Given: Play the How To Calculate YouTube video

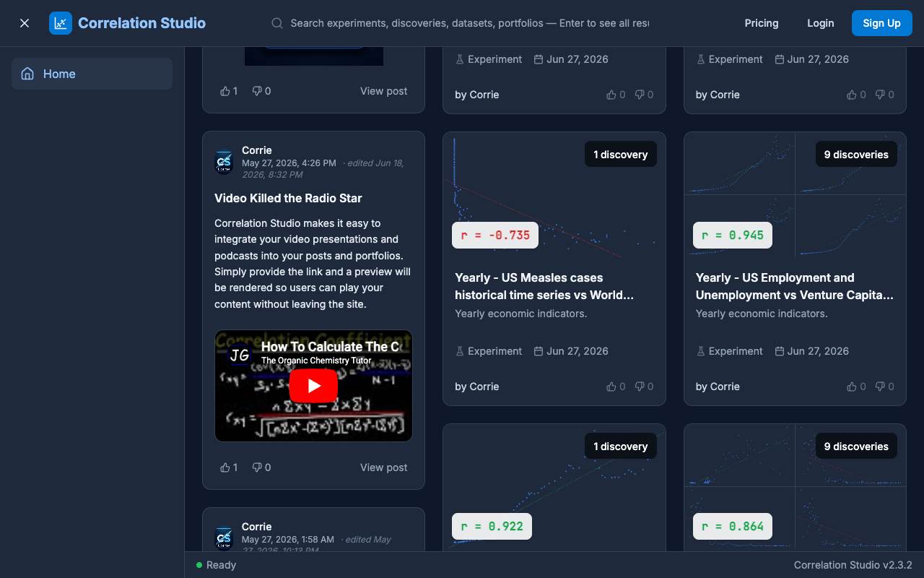Looking at the screenshot, I should tap(313, 386).
